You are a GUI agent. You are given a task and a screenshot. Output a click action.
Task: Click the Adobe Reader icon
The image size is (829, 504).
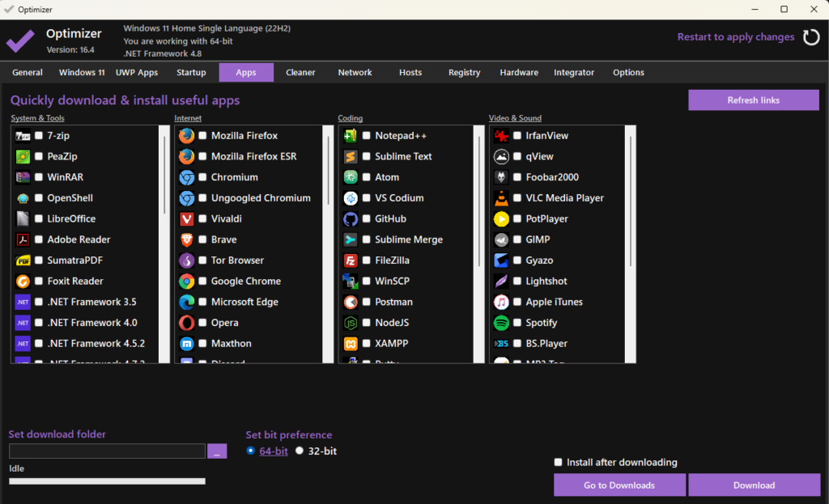(23, 239)
